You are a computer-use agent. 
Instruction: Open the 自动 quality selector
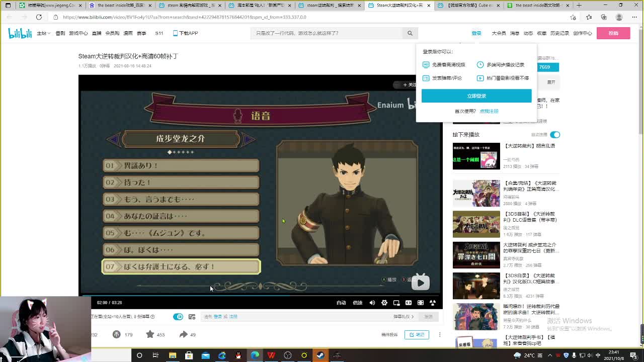point(341,303)
